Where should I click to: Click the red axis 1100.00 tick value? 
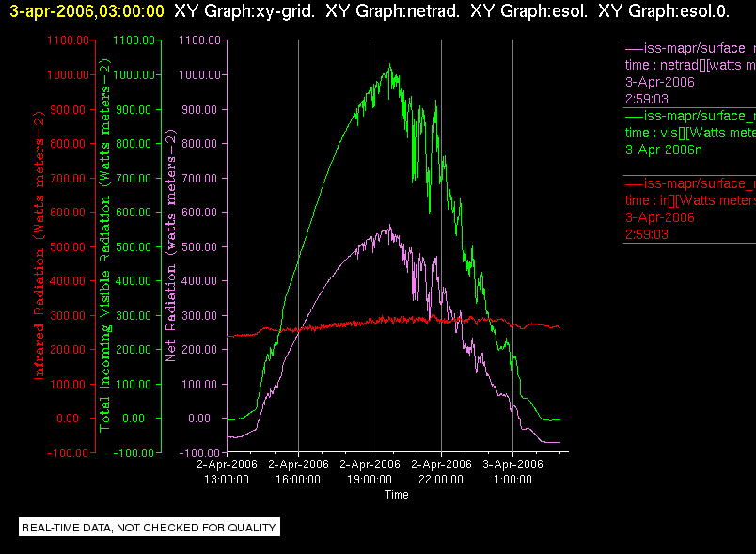tap(68, 40)
